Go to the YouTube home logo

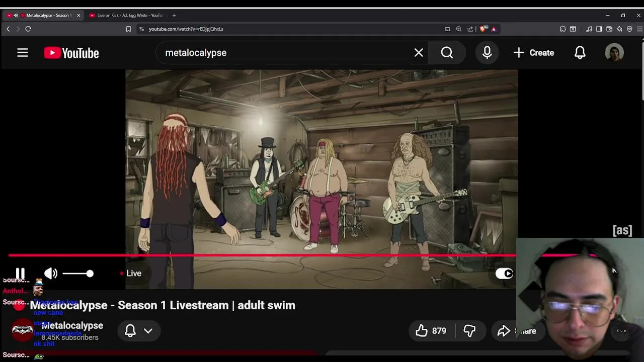point(71,53)
